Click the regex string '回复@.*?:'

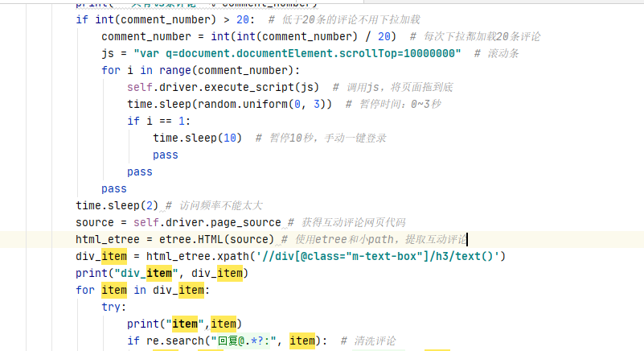point(243,341)
